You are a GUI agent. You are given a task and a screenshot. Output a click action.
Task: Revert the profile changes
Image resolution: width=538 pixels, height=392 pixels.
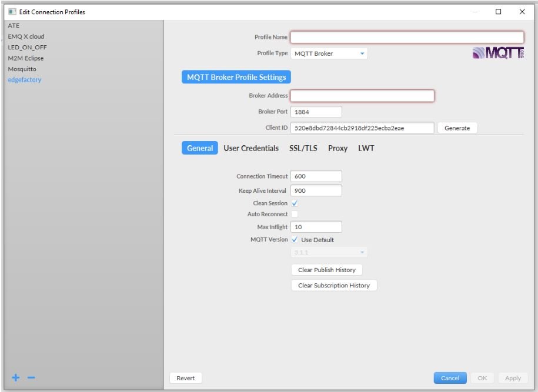click(185, 378)
